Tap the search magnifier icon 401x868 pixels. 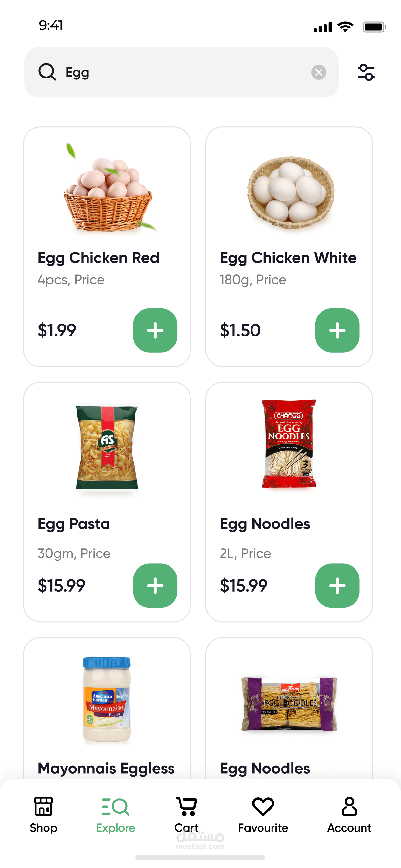(47, 72)
